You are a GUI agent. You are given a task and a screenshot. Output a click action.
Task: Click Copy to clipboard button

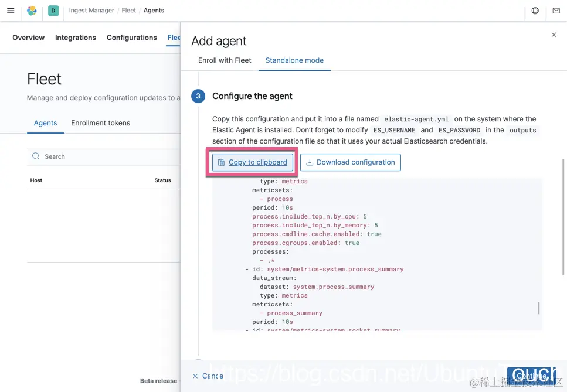252,162
